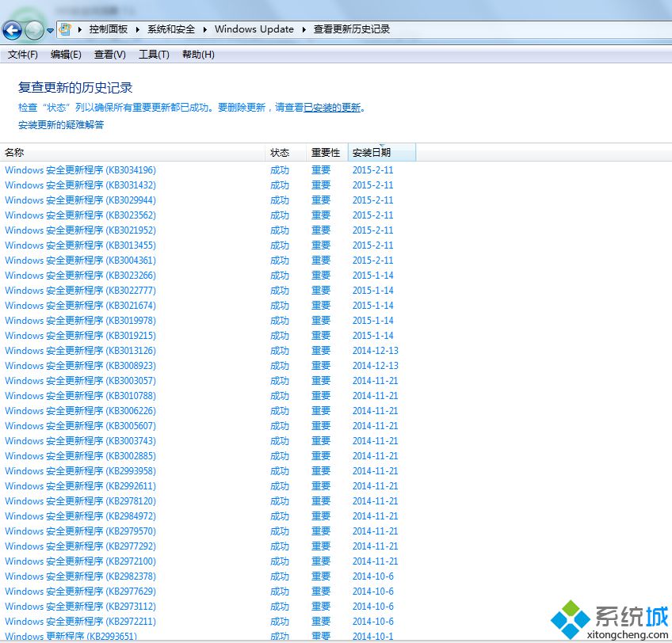Click date 2014-12-13 in KB3008923 row
Screen dimensions: 672x643
pos(376,365)
